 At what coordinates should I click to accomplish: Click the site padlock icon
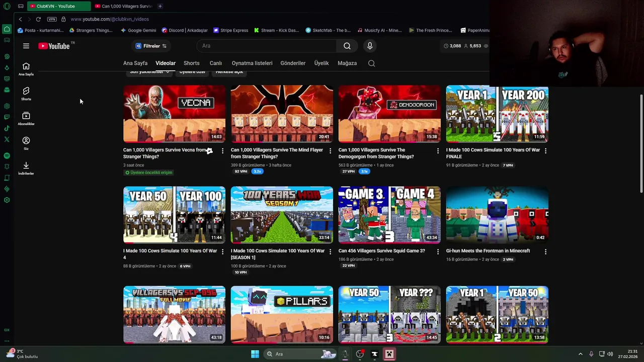pyautogui.click(x=63, y=19)
